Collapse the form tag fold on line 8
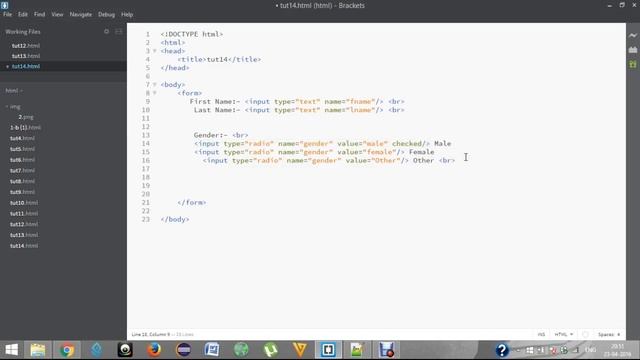Screen dimensions: 640x360 (155, 93)
